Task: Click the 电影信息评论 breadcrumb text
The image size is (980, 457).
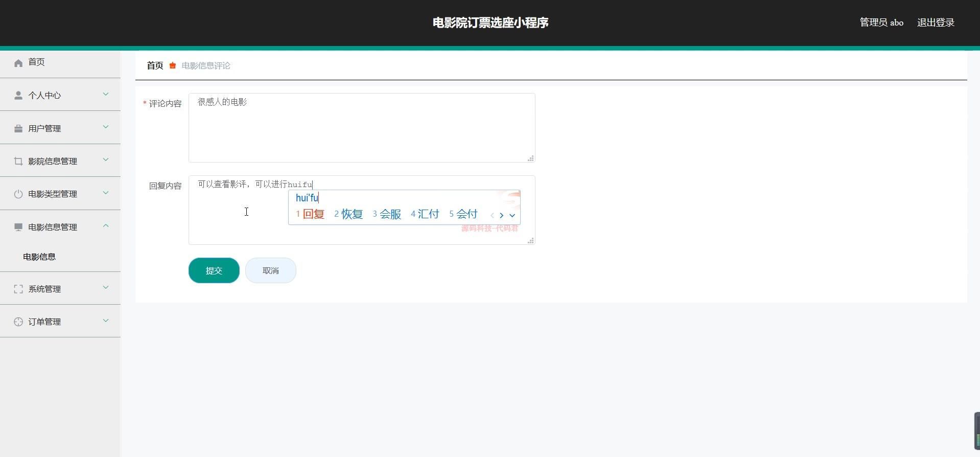Action: [x=206, y=65]
